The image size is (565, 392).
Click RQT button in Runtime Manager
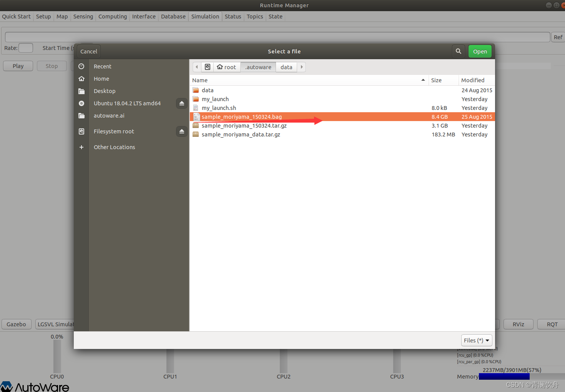point(552,324)
